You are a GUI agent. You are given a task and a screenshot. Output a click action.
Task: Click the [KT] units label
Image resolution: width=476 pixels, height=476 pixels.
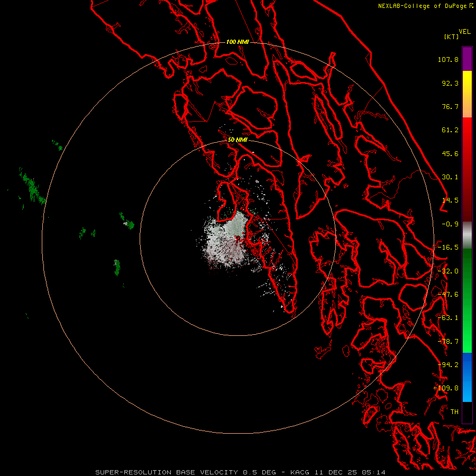pos(452,36)
